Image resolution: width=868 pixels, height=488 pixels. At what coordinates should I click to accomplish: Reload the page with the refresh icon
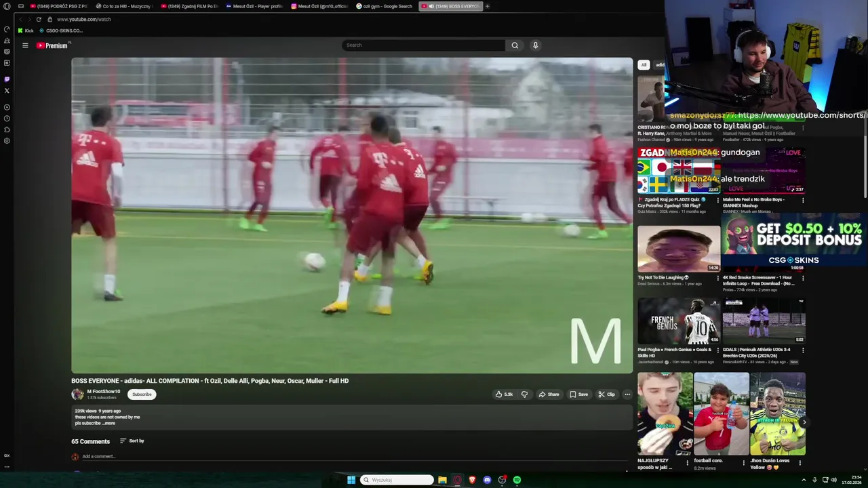(39, 19)
